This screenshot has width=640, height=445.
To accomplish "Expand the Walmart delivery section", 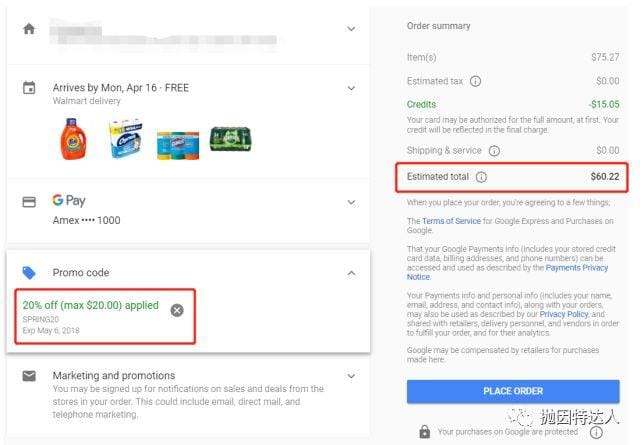I will 351,88.
